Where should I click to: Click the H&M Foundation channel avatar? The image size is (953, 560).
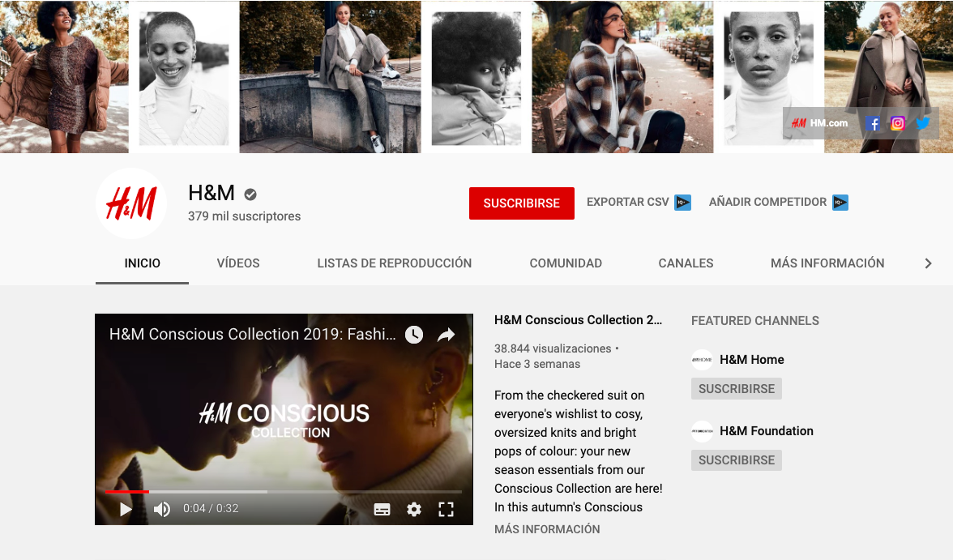(x=702, y=431)
